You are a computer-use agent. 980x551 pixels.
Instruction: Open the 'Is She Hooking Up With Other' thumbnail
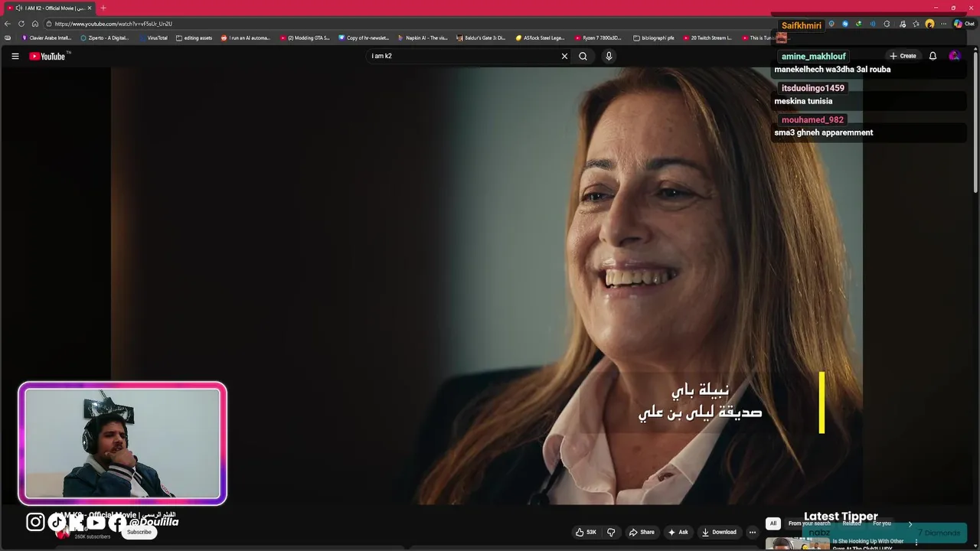coord(798,543)
